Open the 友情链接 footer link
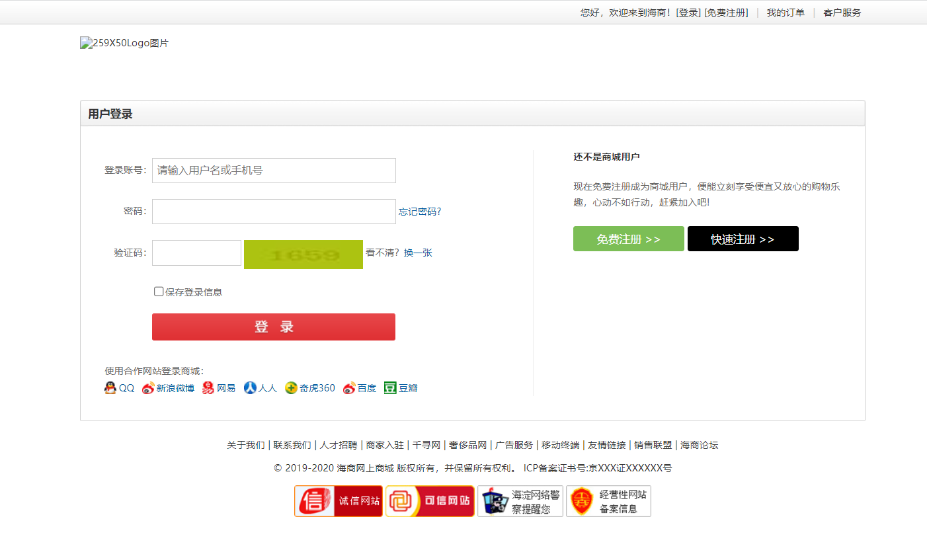The width and height of the screenshot is (927, 560). click(x=606, y=445)
